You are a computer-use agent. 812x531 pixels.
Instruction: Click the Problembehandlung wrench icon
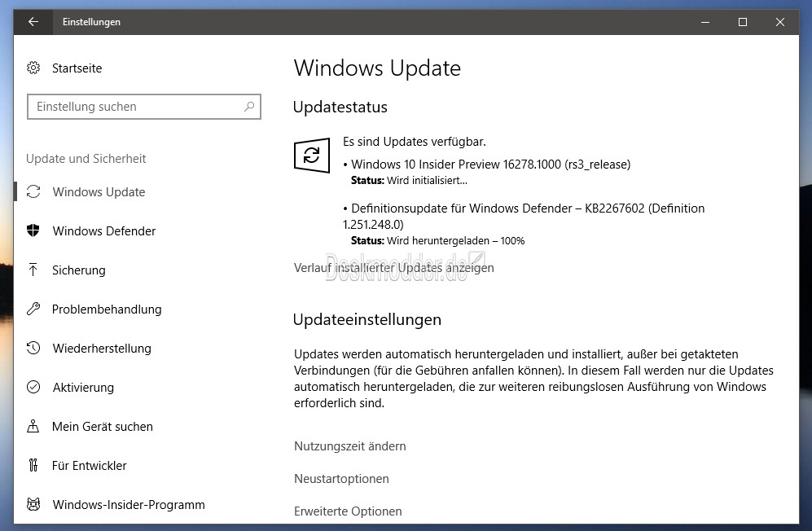coord(33,309)
